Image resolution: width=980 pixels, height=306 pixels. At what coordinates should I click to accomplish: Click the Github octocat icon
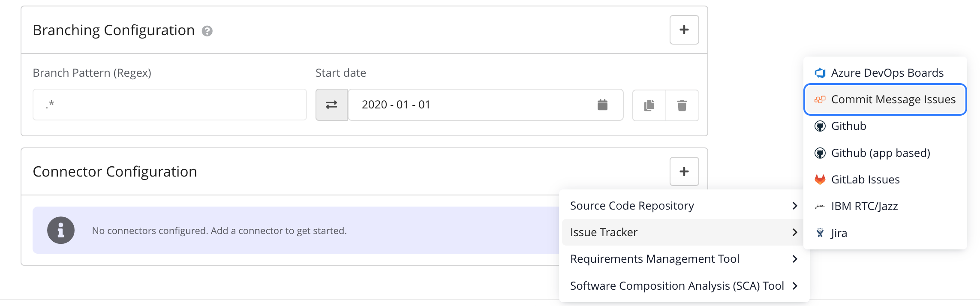point(820,126)
